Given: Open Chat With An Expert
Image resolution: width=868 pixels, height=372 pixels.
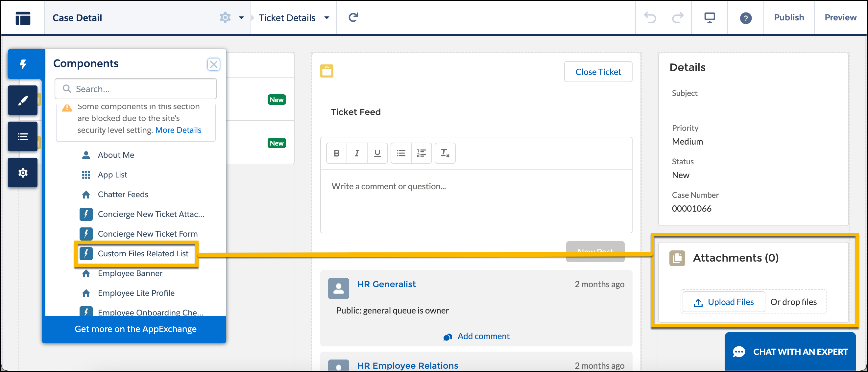Looking at the screenshot, I should coord(790,352).
